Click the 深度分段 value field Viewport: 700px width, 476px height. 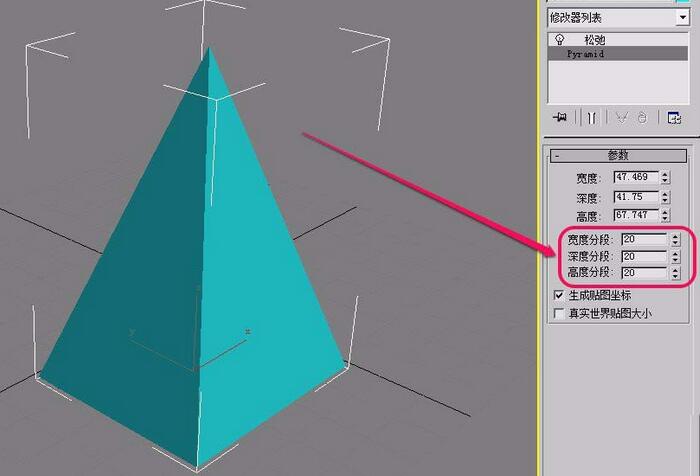point(645,256)
